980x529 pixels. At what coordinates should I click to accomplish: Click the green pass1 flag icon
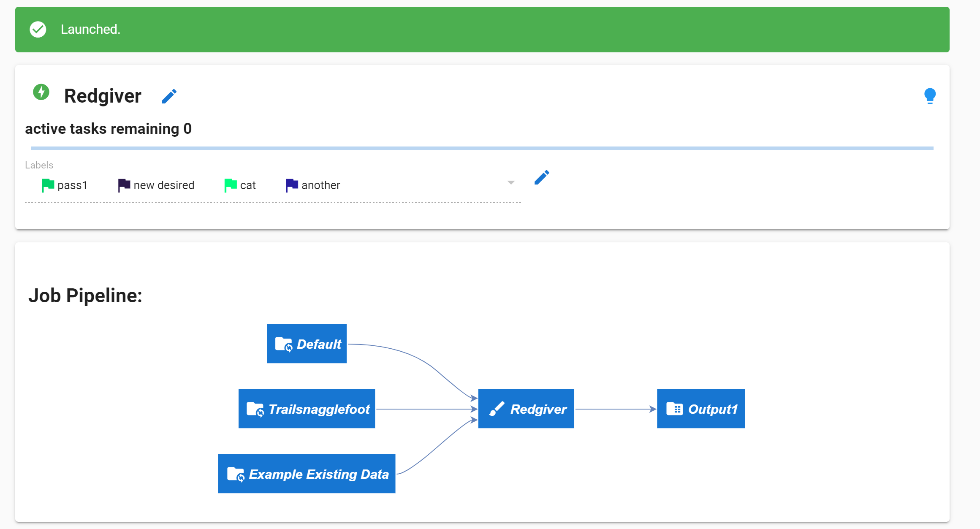pyautogui.click(x=48, y=185)
